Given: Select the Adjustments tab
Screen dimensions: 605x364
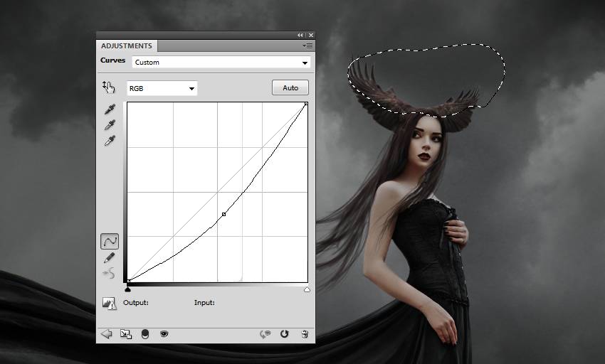Looking at the screenshot, I should pyautogui.click(x=126, y=45).
